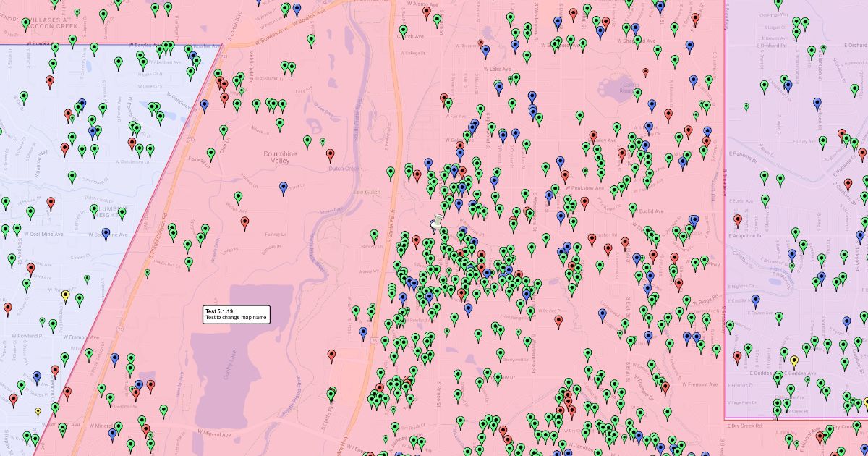Click the lone red pin east of Cooley Lake

pyautogui.click(x=331, y=356)
